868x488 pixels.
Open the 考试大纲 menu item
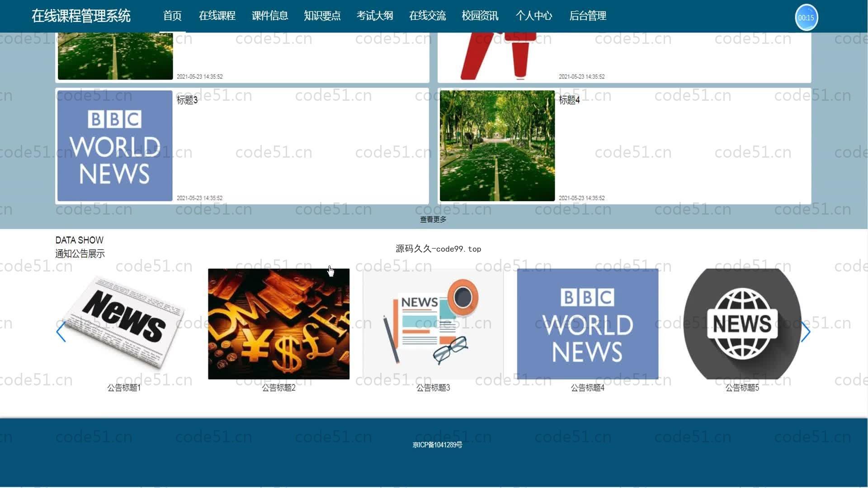(x=375, y=16)
